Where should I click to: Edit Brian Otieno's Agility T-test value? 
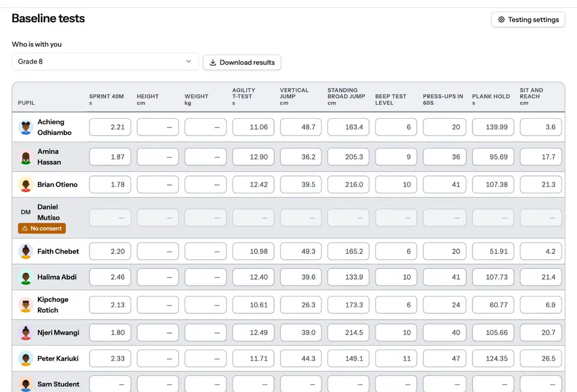point(253,184)
